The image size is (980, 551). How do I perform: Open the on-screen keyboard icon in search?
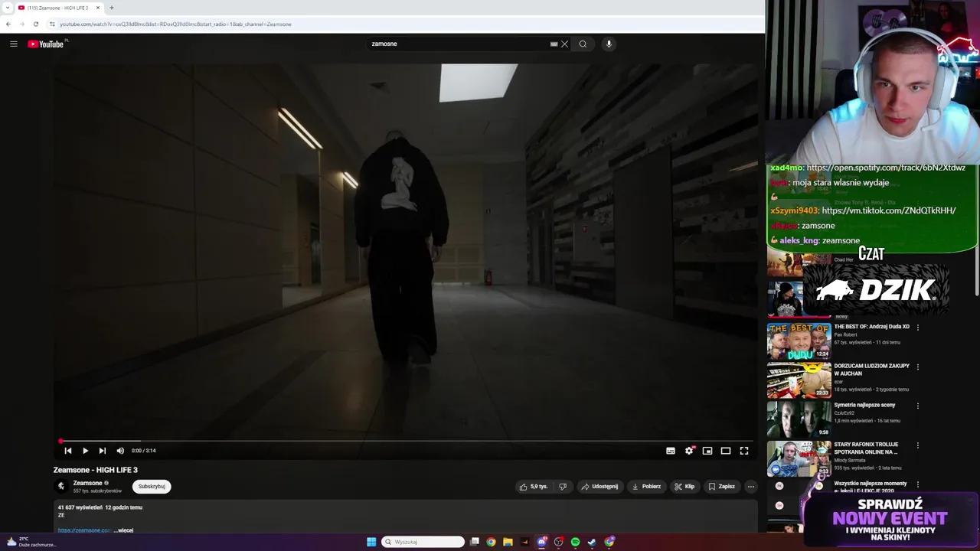click(554, 44)
